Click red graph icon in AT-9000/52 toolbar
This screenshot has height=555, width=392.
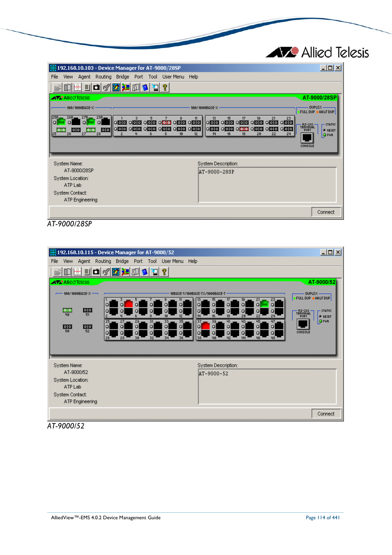click(77, 272)
